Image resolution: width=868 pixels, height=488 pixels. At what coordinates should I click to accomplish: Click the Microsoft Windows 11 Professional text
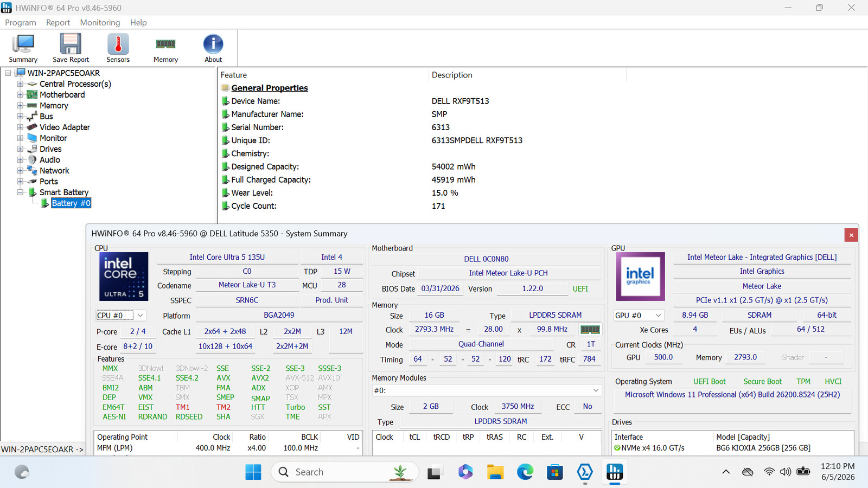[732, 395]
